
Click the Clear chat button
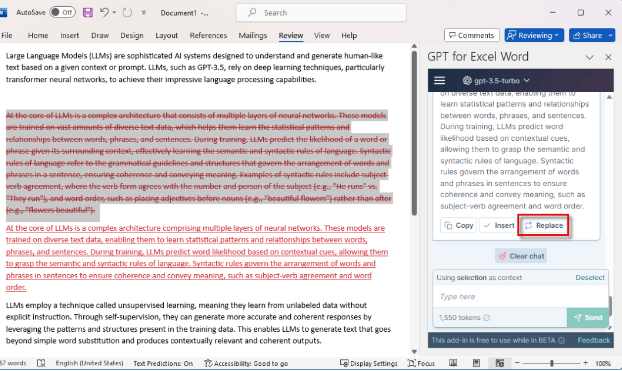pyautogui.click(x=521, y=256)
